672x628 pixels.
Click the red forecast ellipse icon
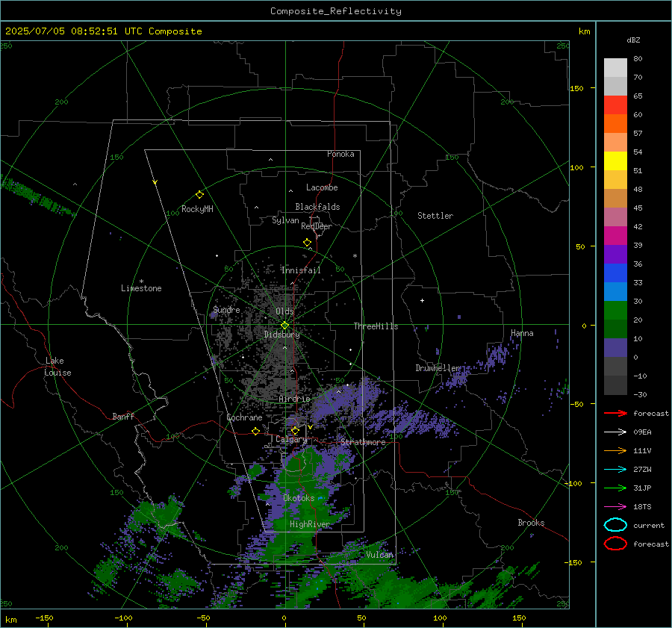click(615, 544)
